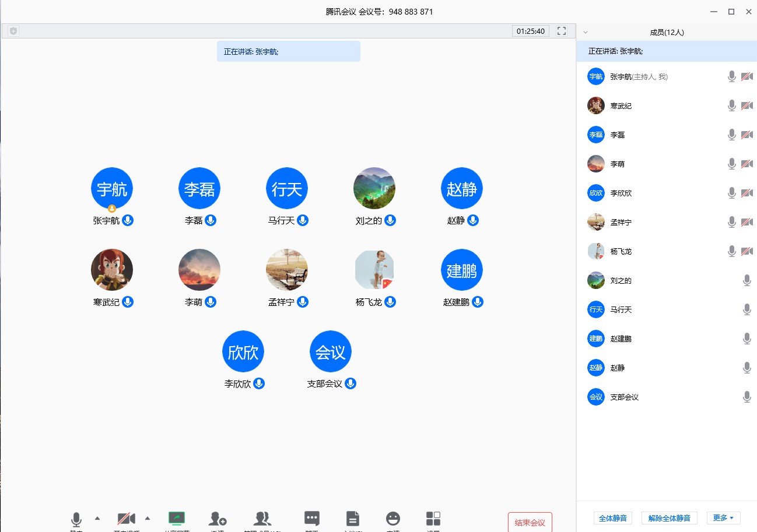Click the 全体静音 button
The image size is (757, 532).
point(612,518)
